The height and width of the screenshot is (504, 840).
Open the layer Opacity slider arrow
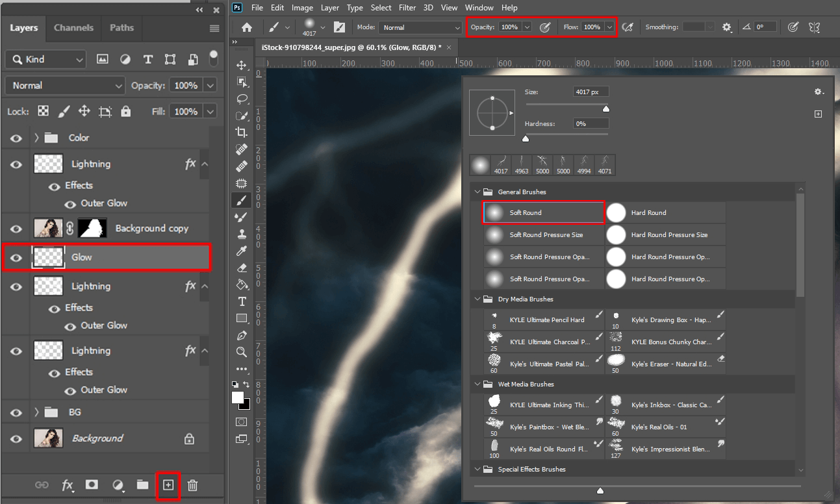coord(210,86)
